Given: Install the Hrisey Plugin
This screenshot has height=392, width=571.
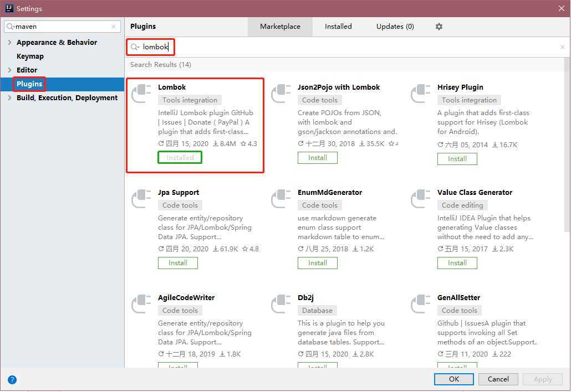Looking at the screenshot, I should pos(457,159).
